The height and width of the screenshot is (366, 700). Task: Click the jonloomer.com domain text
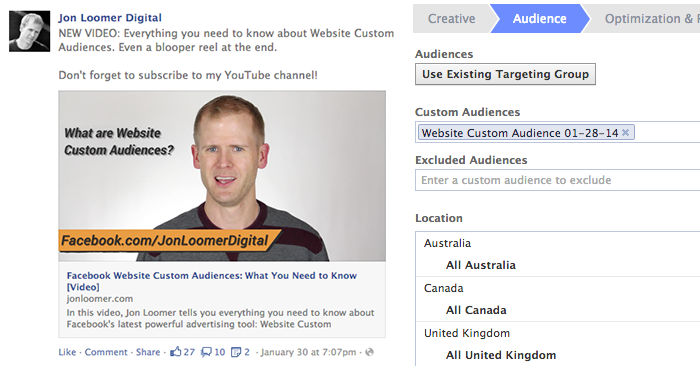tap(100, 299)
